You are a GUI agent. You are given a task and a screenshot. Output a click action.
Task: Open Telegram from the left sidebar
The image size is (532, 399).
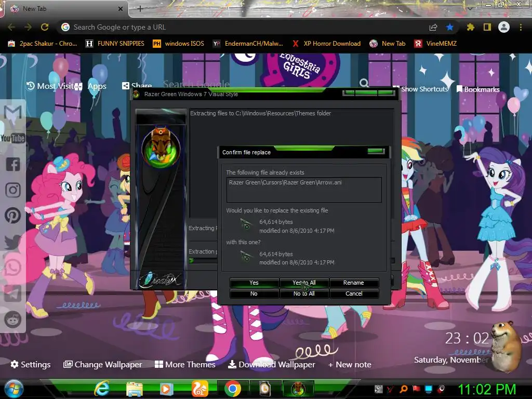point(13,294)
